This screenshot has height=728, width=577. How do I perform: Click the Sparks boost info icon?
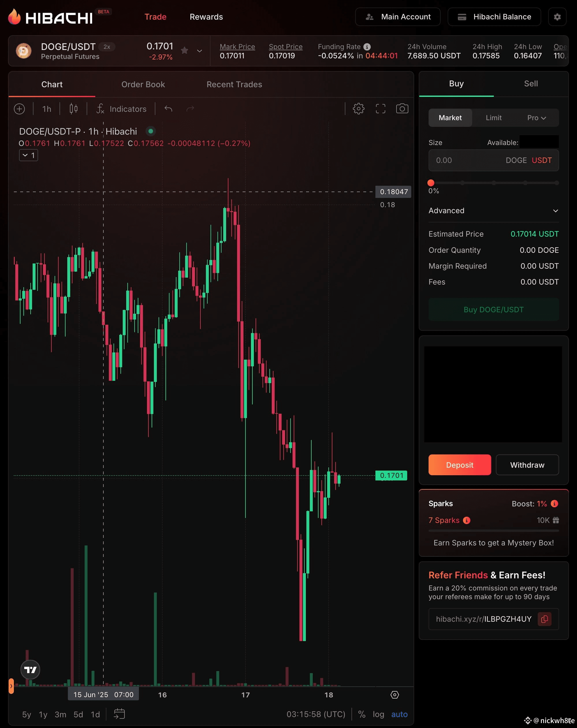tap(554, 504)
